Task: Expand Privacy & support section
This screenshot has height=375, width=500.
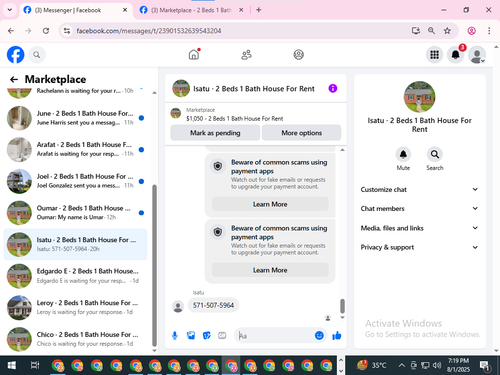Action: click(x=419, y=247)
